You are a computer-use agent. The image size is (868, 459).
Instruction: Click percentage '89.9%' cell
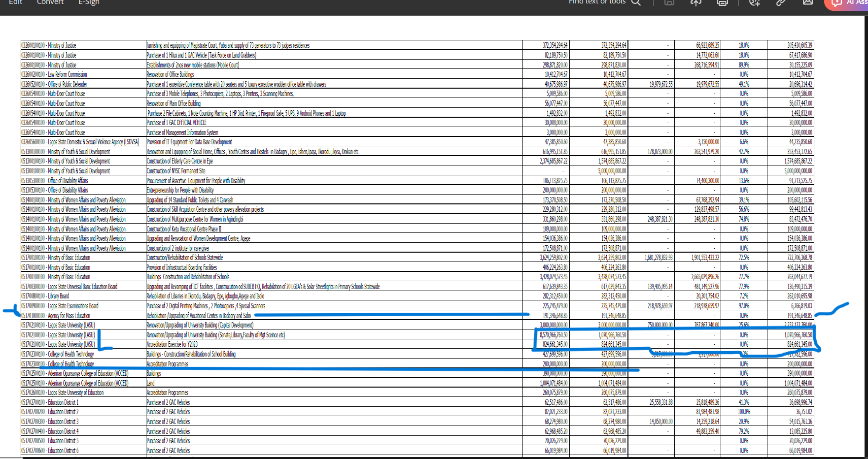744,65
